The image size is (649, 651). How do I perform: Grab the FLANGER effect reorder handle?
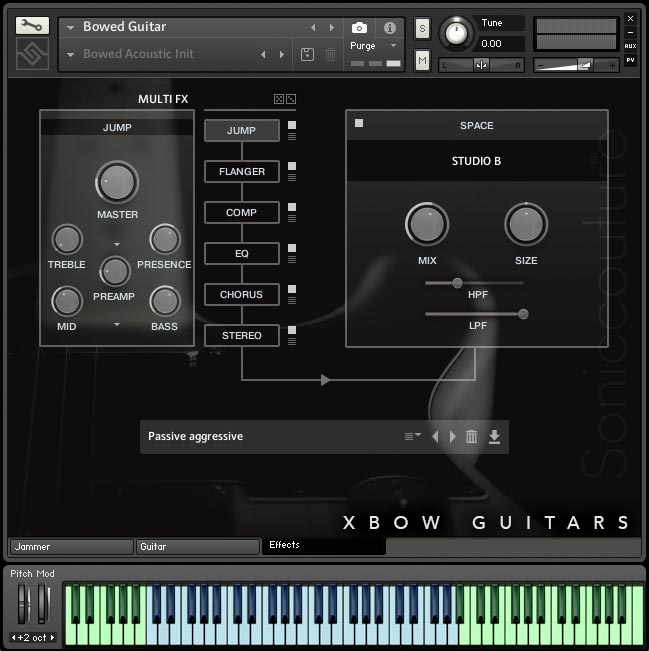click(292, 177)
